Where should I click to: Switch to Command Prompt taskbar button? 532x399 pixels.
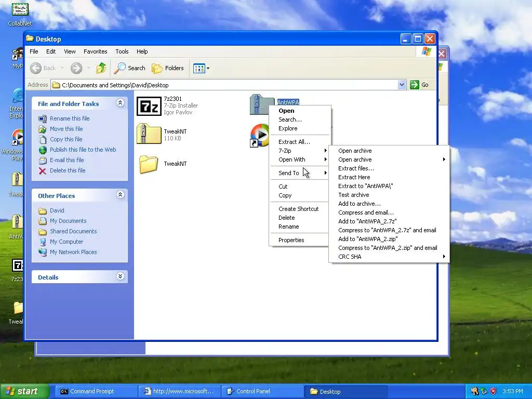coord(96,392)
